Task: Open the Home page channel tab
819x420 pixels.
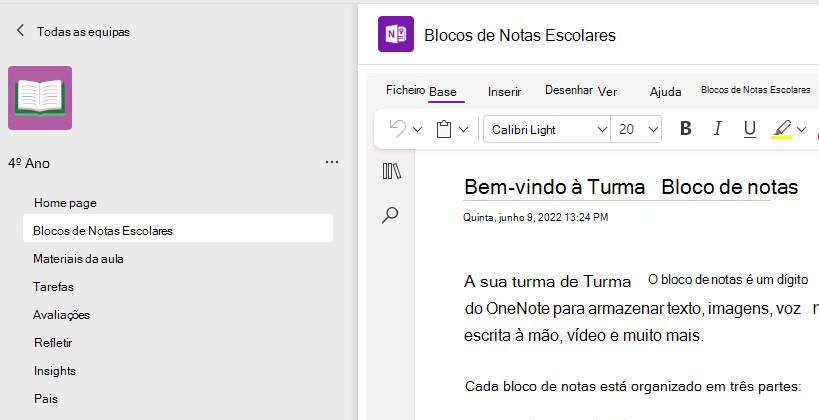Action: pos(65,203)
